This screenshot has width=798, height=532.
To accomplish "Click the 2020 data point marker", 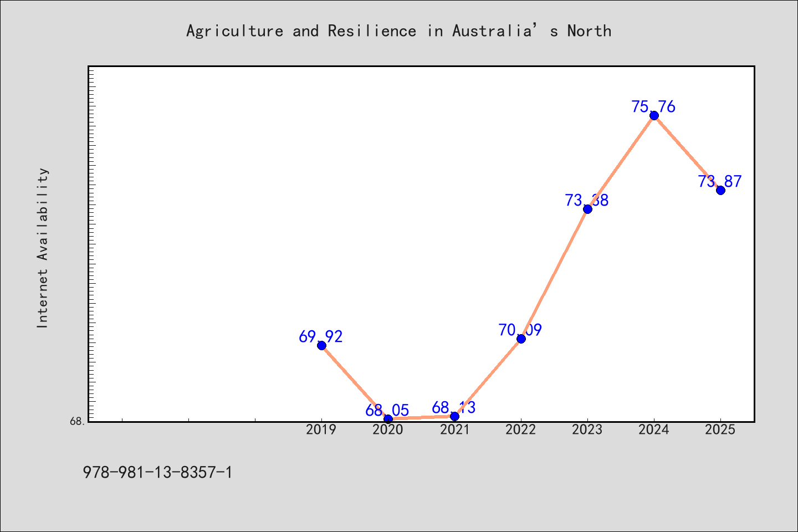I will 388,419.
